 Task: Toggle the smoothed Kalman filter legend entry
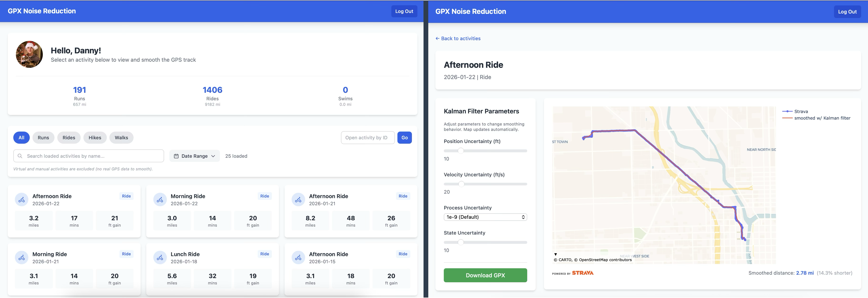[x=822, y=118]
